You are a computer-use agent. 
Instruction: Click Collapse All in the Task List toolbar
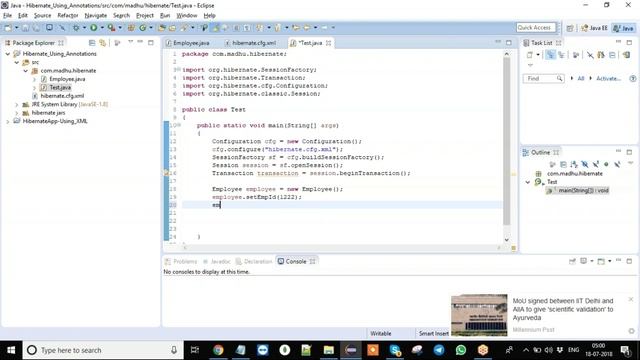612,55
